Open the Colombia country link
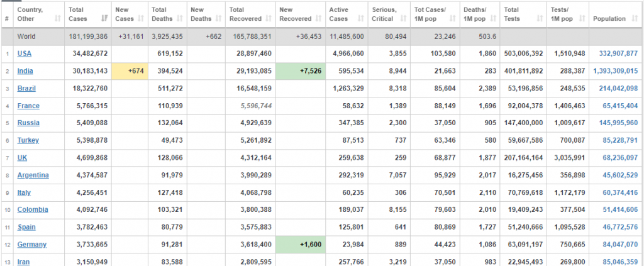 point(33,209)
